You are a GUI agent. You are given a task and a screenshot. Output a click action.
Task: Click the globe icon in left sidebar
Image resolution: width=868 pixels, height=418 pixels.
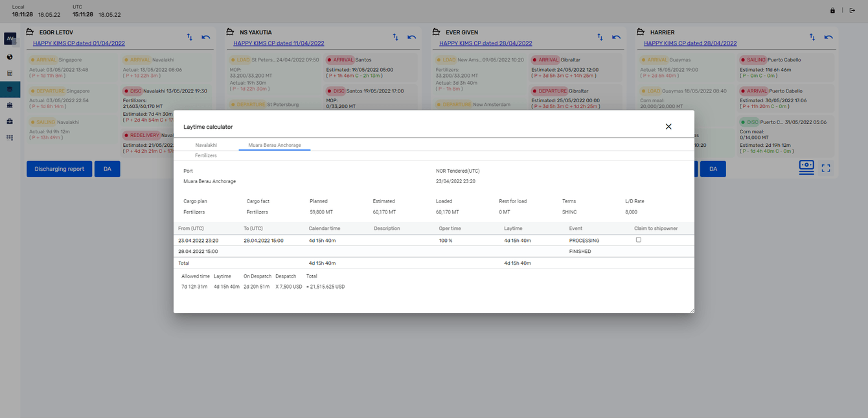(x=10, y=57)
